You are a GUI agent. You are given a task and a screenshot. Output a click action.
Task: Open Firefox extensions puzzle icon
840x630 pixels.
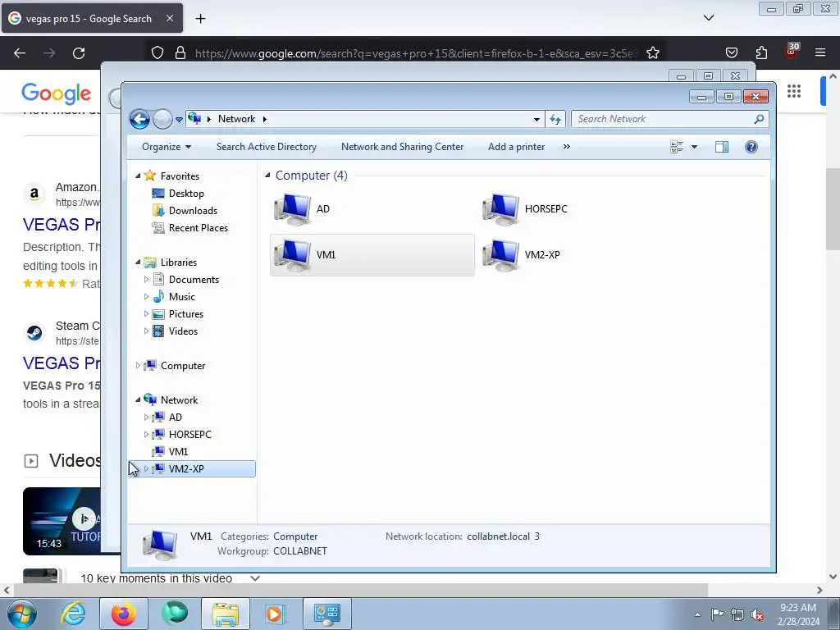[x=761, y=53]
